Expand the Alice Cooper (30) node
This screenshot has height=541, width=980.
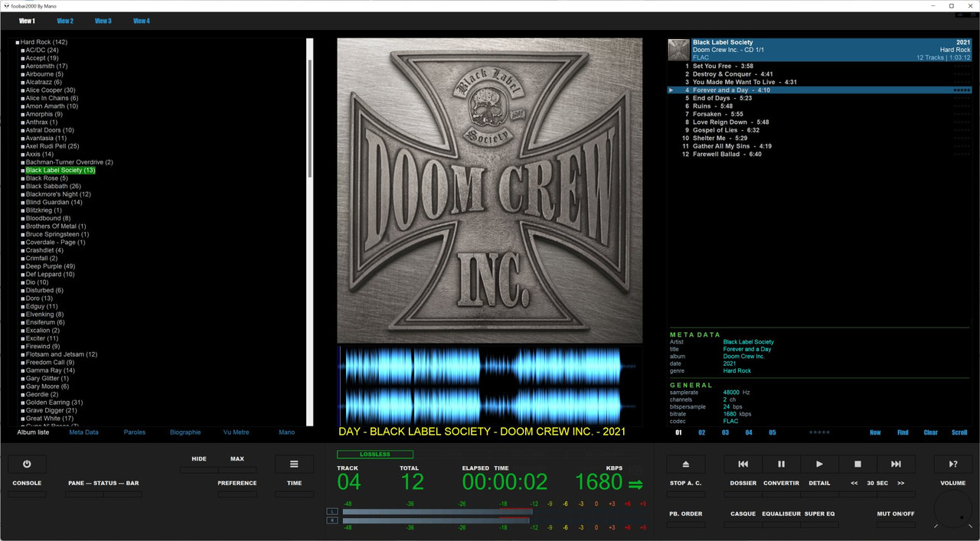23,90
